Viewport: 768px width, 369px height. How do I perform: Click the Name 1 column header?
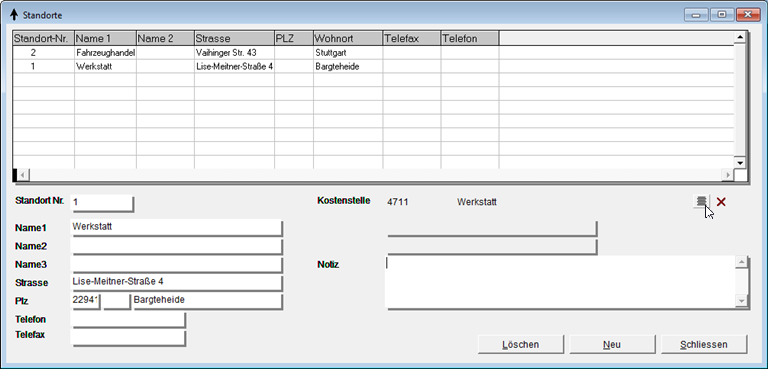pos(105,38)
